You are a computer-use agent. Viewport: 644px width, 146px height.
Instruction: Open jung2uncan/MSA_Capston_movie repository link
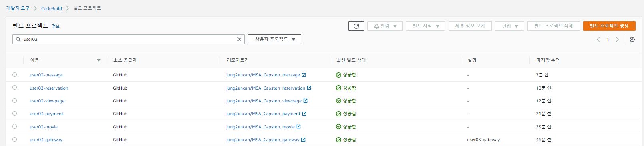point(260,127)
